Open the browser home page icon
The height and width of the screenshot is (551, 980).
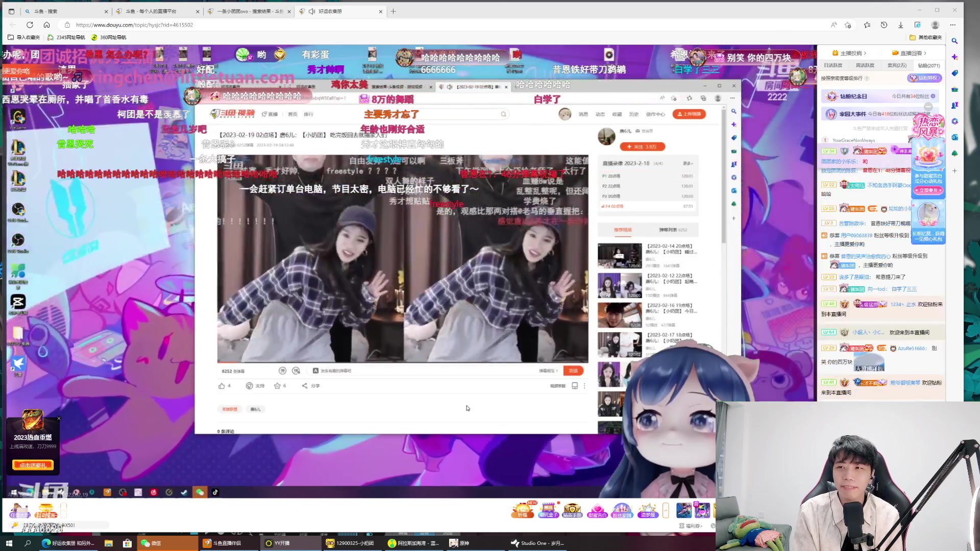click(x=46, y=24)
